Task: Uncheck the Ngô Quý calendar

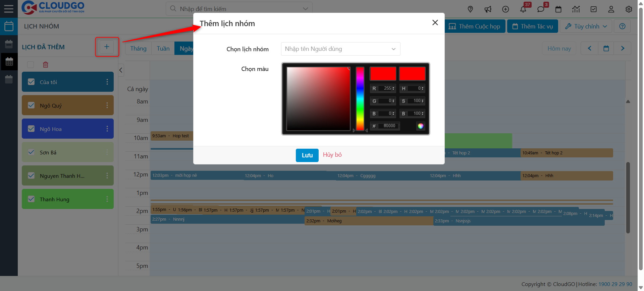Action: 31,105
